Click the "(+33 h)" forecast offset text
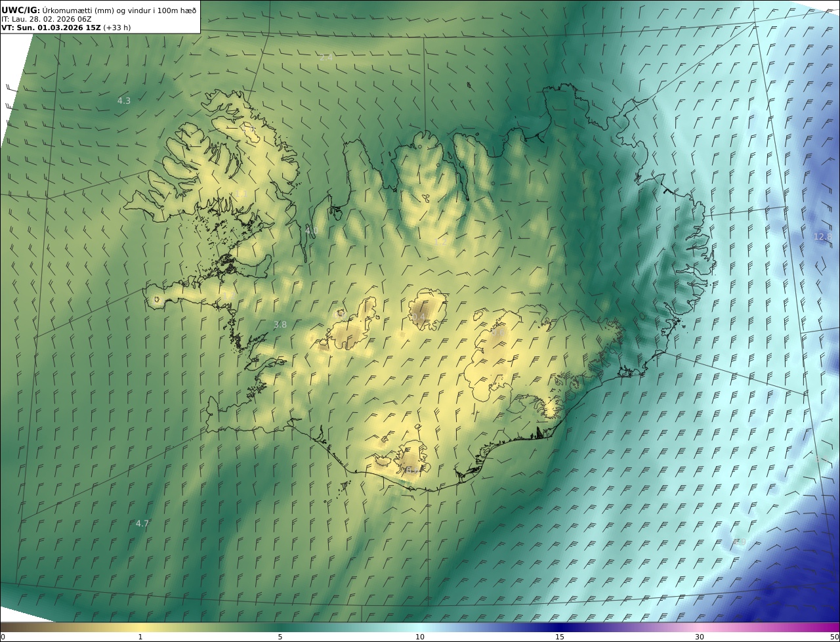Viewport: 840px width, 642px height. point(115,28)
